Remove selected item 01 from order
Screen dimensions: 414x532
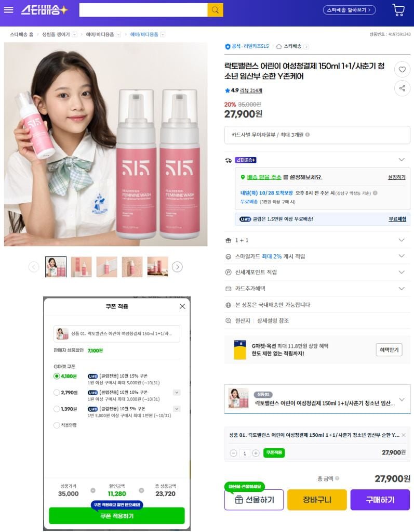coord(404,435)
